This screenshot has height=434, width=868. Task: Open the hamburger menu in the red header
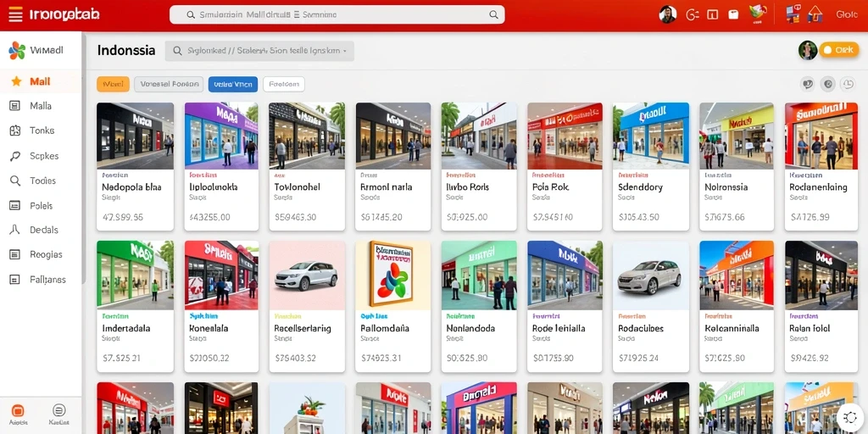pyautogui.click(x=15, y=14)
